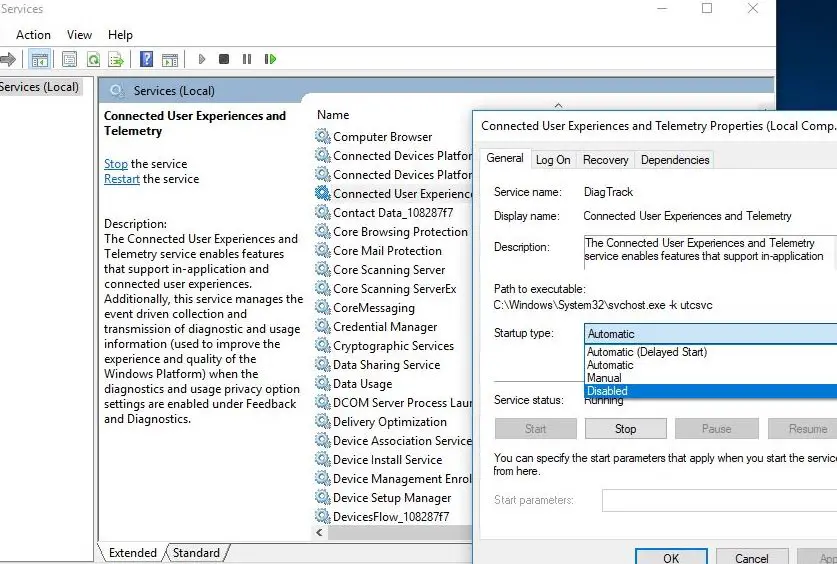This screenshot has height=564, width=837.
Task: Click the Start Service play icon in toolbar
Action: (202, 59)
